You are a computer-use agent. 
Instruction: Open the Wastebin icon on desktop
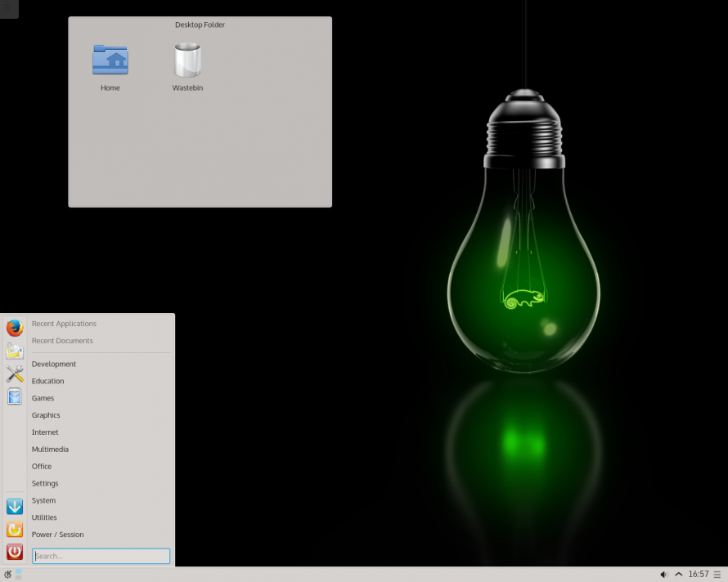(x=187, y=65)
